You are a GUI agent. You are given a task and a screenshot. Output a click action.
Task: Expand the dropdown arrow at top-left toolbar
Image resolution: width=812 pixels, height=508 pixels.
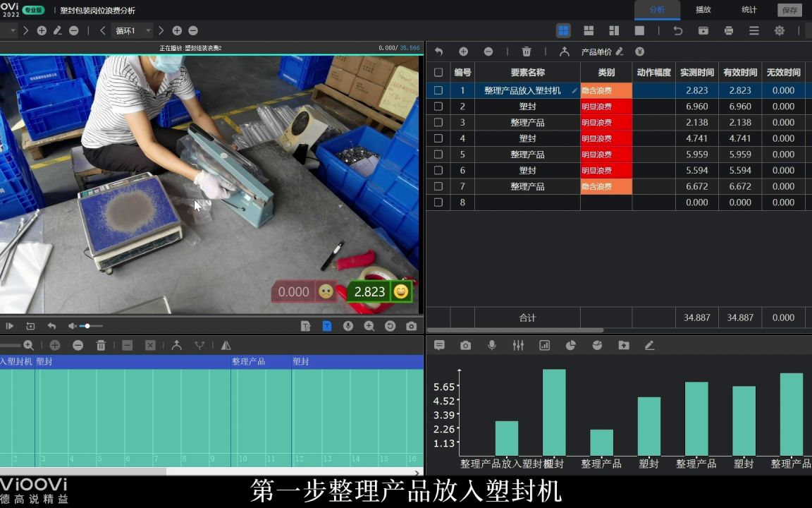[12, 30]
